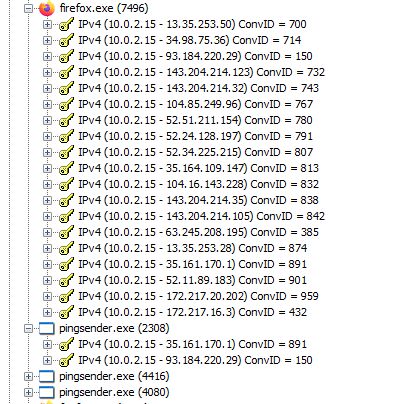Select conversation with 143.204.214.32 ConvID 743
This screenshot has height=404, width=418.
(x=199, y=88)
